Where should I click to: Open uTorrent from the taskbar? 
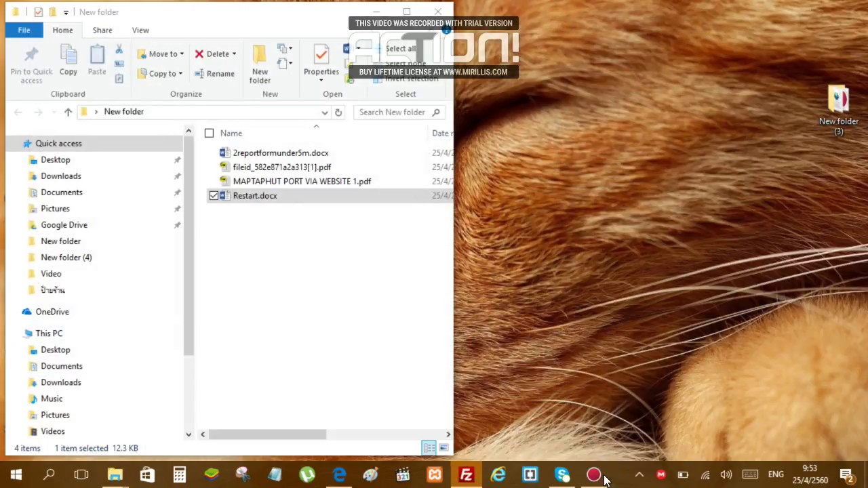click(x=307, y=474)
